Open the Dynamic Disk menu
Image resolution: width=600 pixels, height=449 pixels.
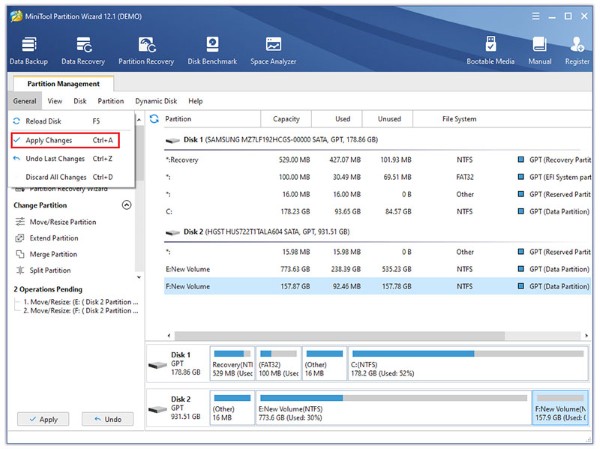155,101
